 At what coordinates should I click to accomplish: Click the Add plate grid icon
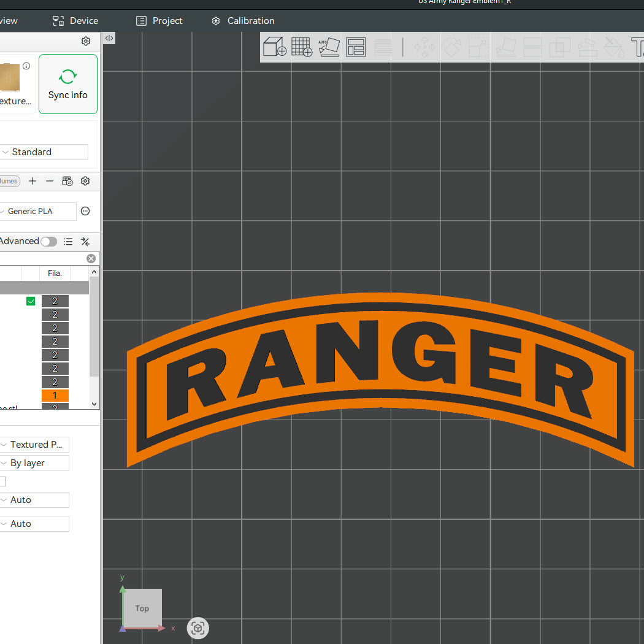click(302, 47)
